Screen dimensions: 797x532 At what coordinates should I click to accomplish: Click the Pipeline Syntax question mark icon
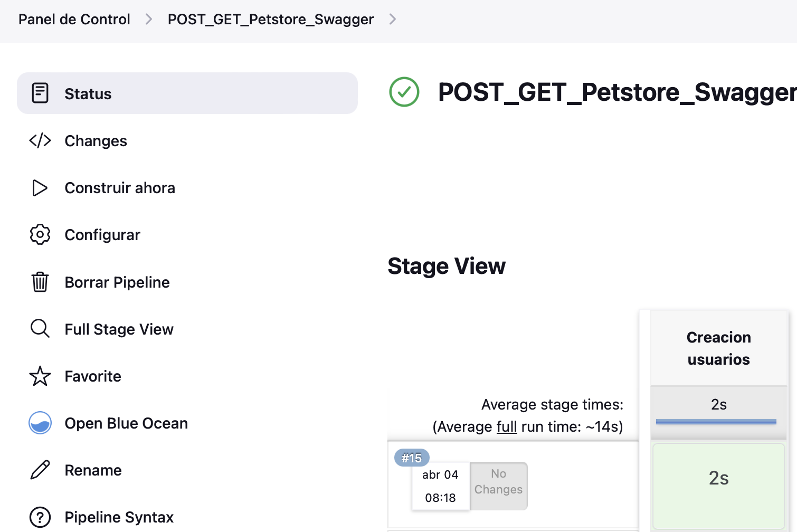click(x=40, y=517)
